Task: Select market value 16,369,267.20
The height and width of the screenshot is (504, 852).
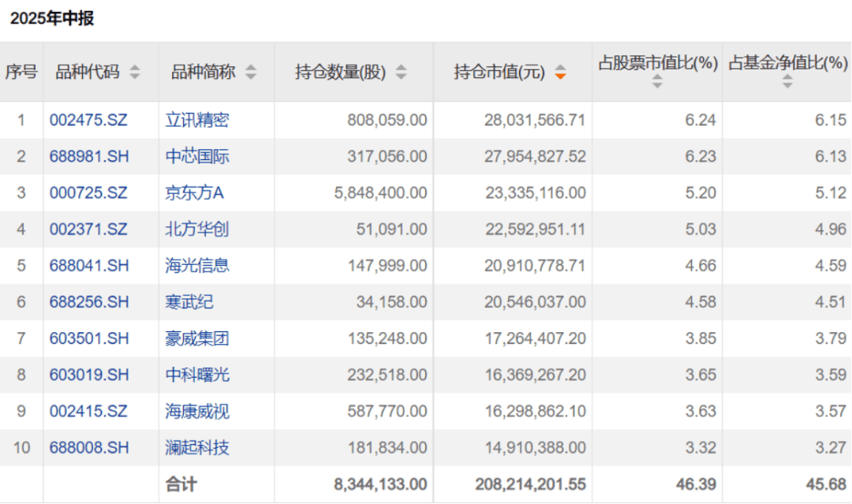Action: 535,375
